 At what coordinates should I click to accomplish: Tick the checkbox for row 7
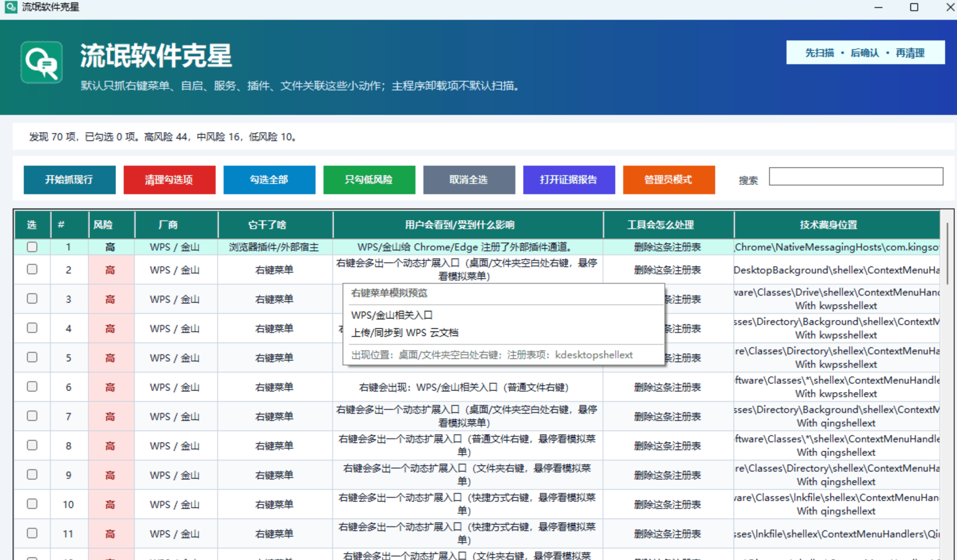32,416
